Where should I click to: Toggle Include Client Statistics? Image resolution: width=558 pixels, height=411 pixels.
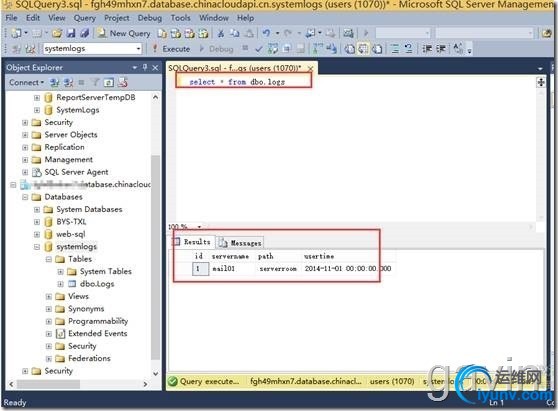click(332, 49)
